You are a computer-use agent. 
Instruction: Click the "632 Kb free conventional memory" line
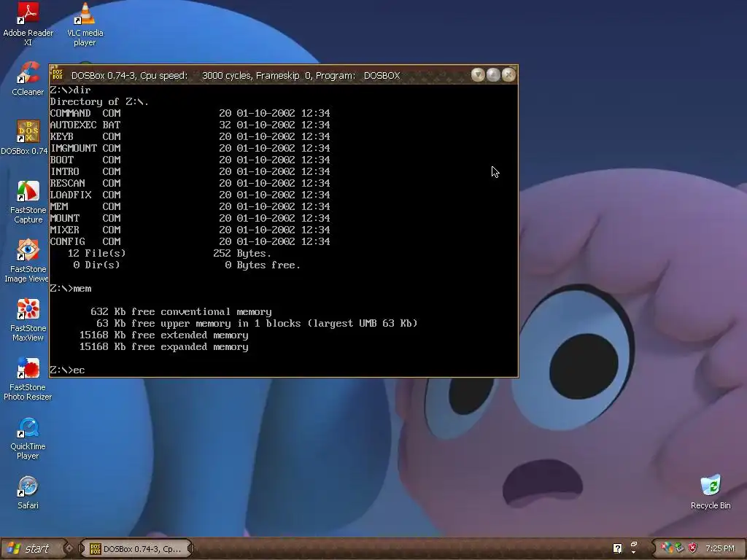181,312
